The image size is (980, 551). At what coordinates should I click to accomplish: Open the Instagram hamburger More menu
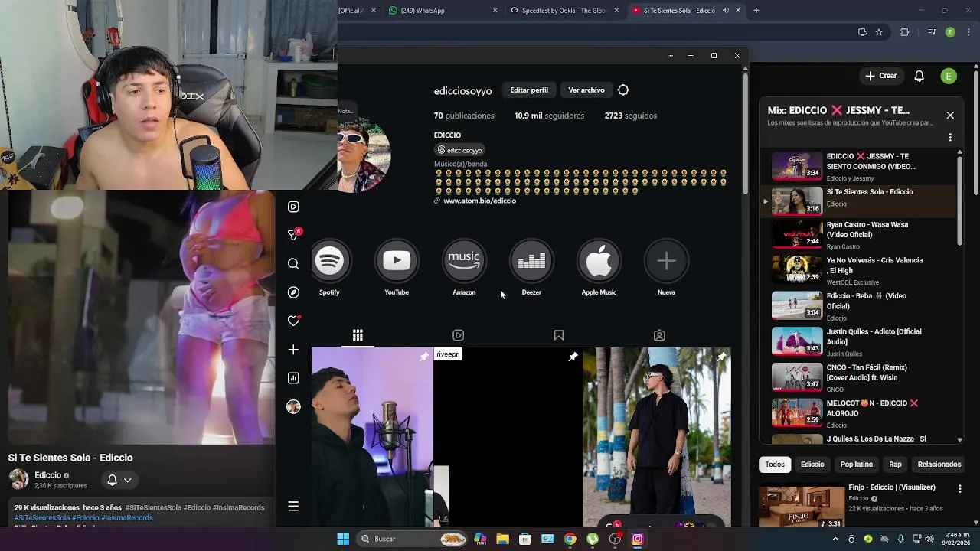tap(293, 506)
